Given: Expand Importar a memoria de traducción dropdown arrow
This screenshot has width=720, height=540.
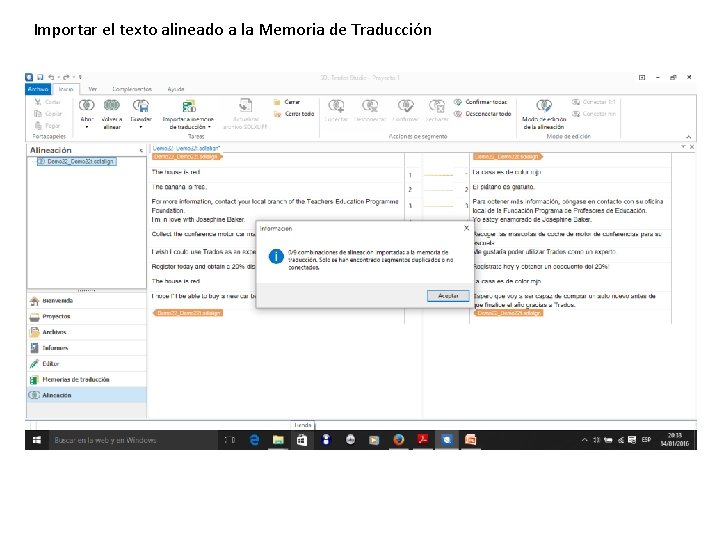Looking at the screenshot, I should [210, 127].
